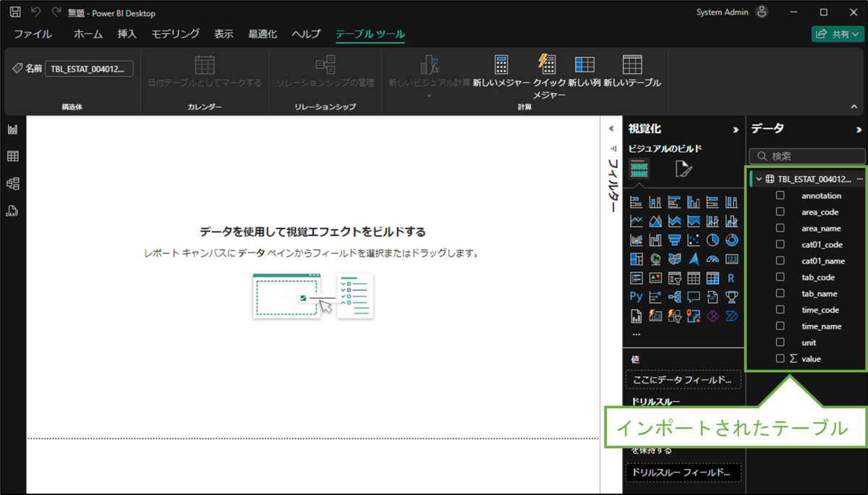The image size is (868, 495).
Task: Check the tab_code field
Action: [780, 276]
